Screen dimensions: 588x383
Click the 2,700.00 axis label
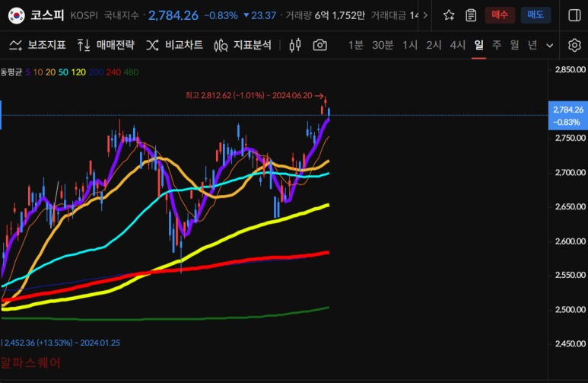click(571, 172)
